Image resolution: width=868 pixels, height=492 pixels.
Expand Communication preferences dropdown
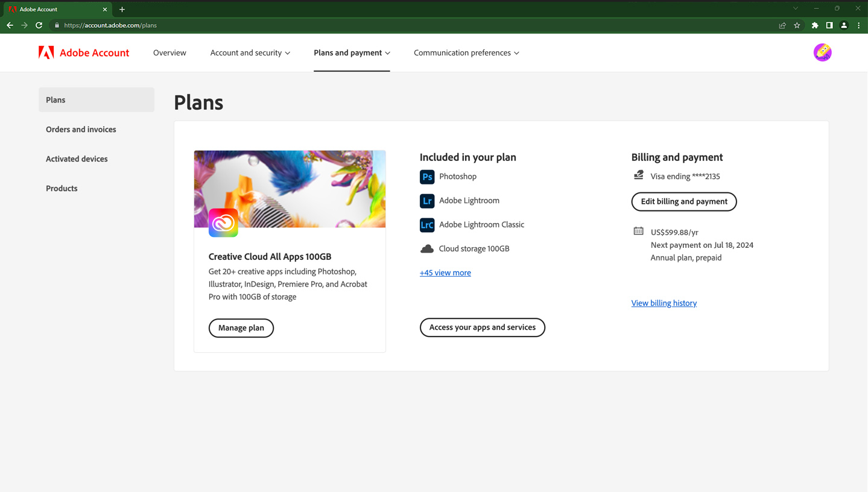pos(466,53)
